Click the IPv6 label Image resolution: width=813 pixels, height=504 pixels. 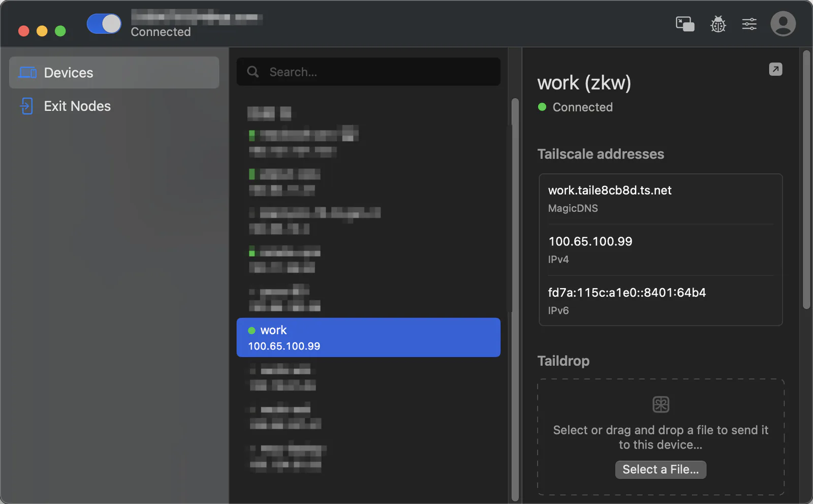point(558,310)
